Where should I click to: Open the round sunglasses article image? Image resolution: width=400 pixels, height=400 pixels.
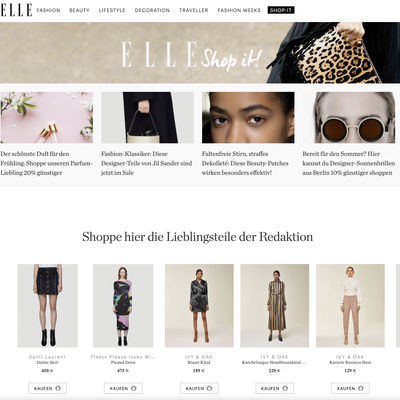coord(349,118)
